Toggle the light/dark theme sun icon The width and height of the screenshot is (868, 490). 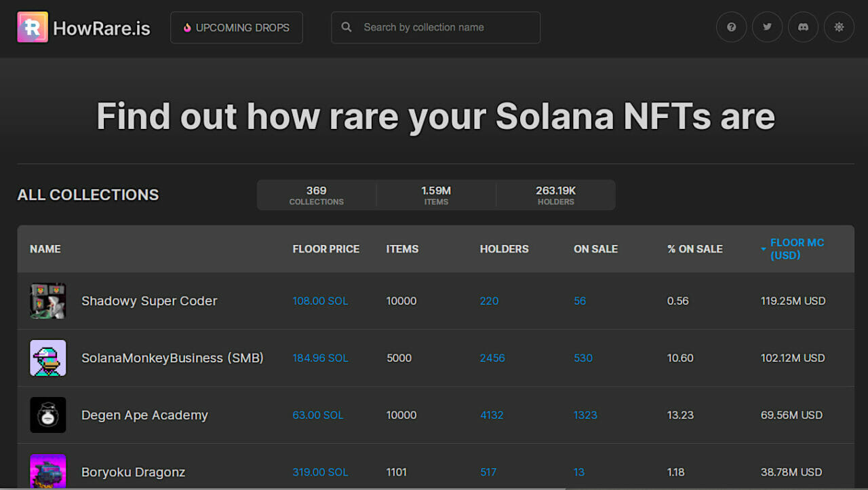tap(839, 27)
